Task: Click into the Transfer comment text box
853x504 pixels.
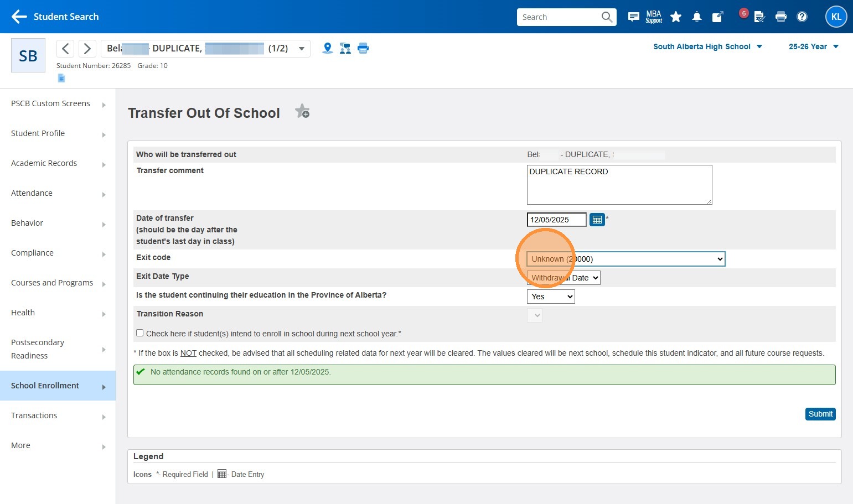Action: click(619, 185)
